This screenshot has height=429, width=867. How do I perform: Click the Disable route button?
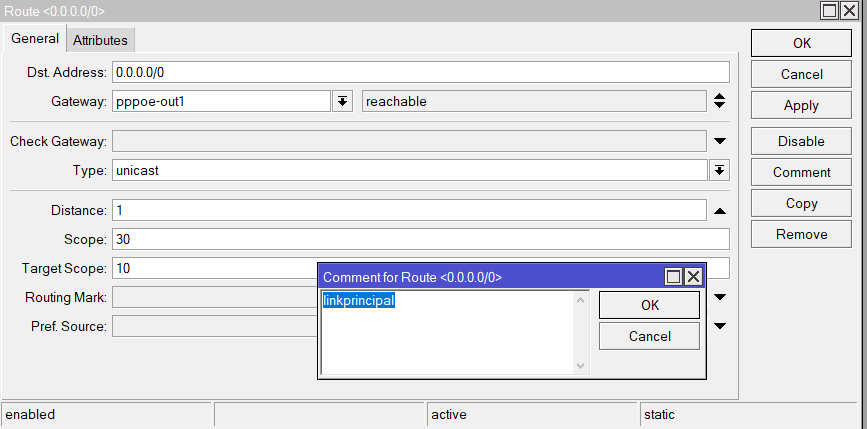tap(801, 141)
